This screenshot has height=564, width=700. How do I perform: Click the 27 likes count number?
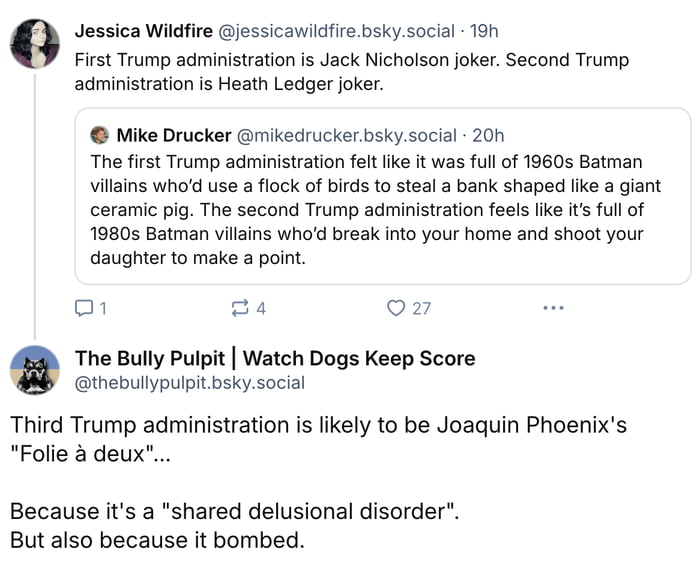pyautogui.click(x=422, y=309)
